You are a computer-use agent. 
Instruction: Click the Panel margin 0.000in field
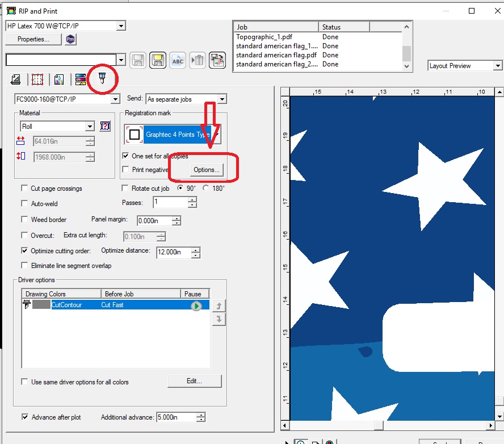pyautogui.click(x=154, y=220)
